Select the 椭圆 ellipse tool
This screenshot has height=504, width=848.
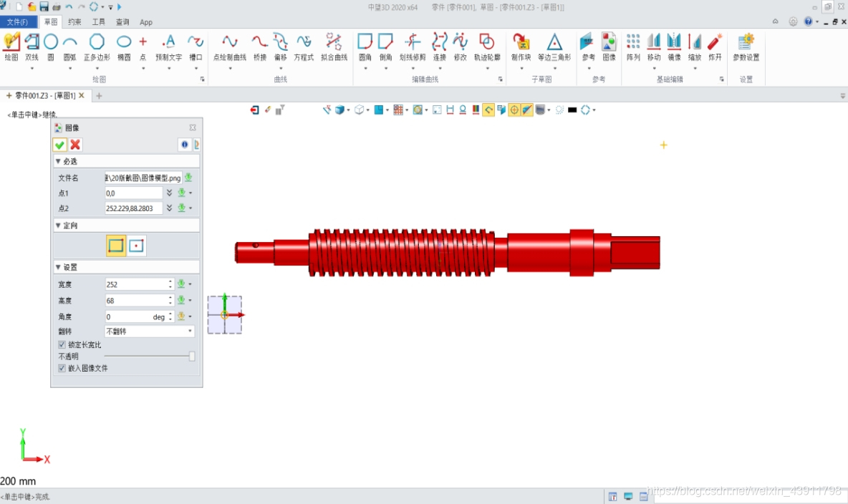pyautogui.click(x=124, y=47)
